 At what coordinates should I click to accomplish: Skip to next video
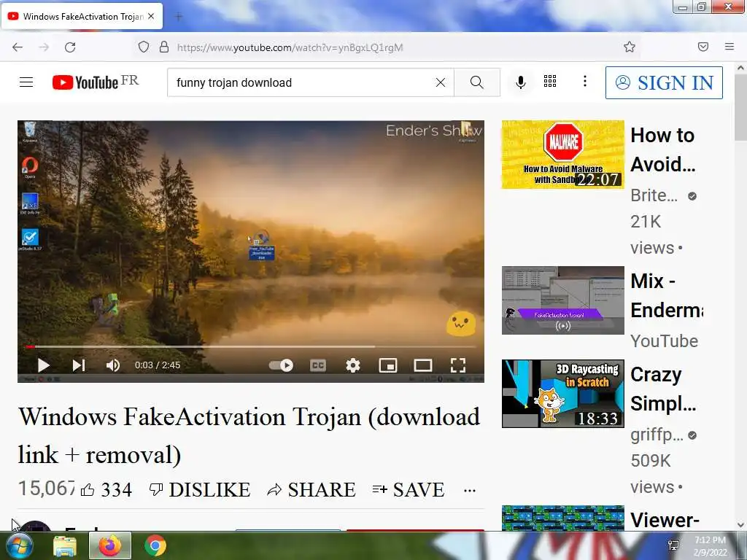[79, 365]
